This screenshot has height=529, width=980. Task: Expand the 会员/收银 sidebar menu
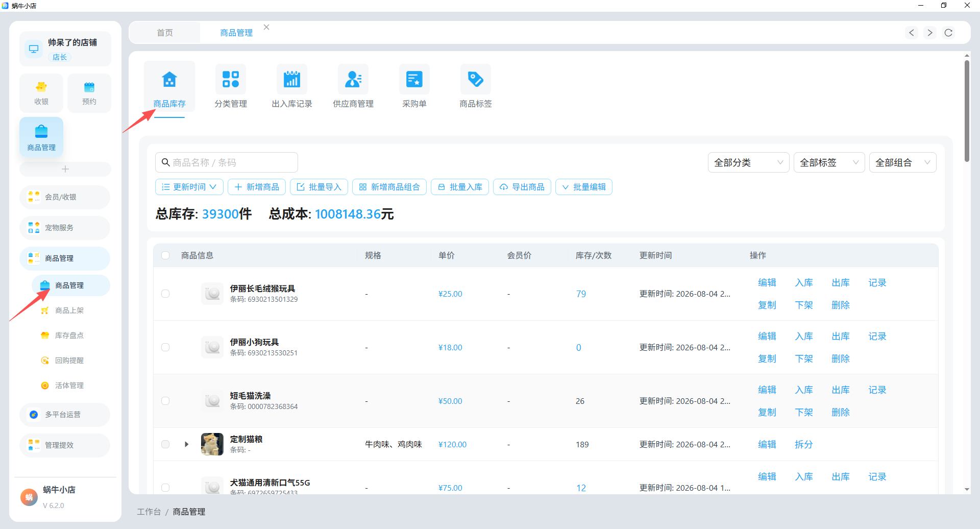65,197
